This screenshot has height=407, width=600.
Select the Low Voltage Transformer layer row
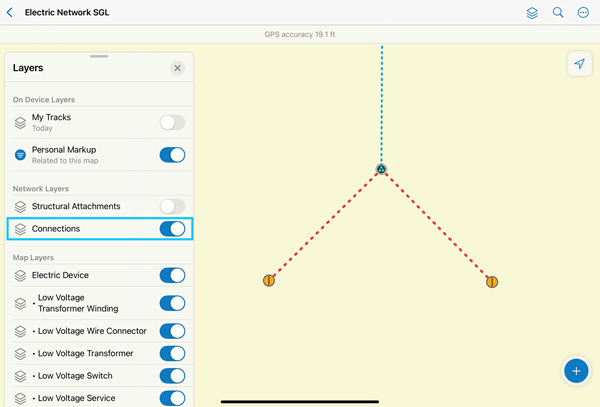(x=85, y=353)
